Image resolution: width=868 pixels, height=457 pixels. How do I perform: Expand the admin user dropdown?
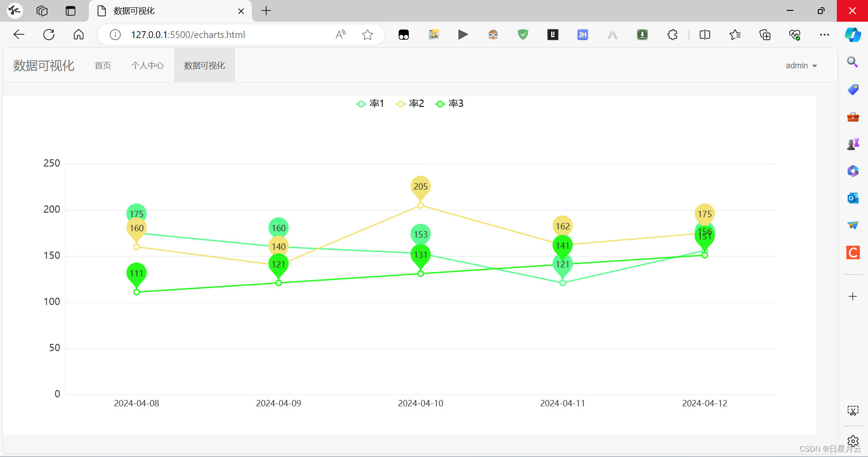point(801,66)
